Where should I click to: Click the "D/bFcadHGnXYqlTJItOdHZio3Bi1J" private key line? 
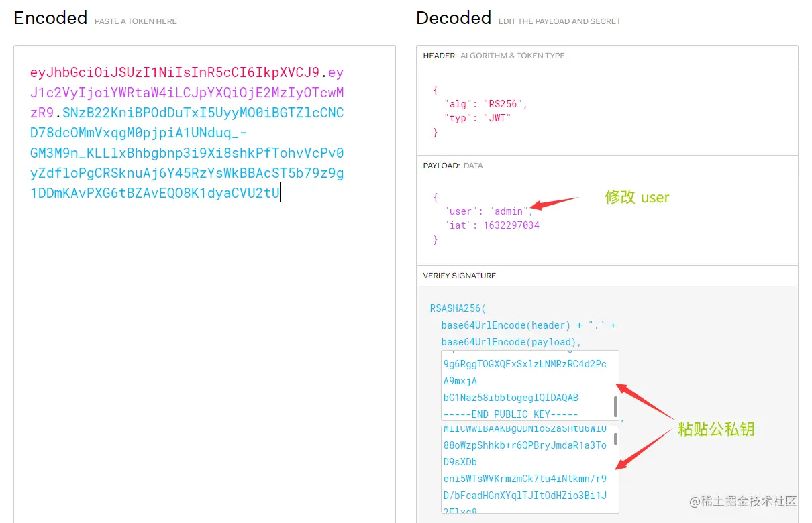[525, 496]
